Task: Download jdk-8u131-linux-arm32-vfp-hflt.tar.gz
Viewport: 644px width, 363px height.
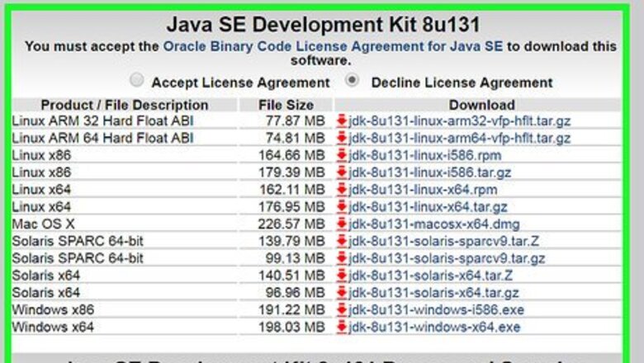Action: [460, 121]
